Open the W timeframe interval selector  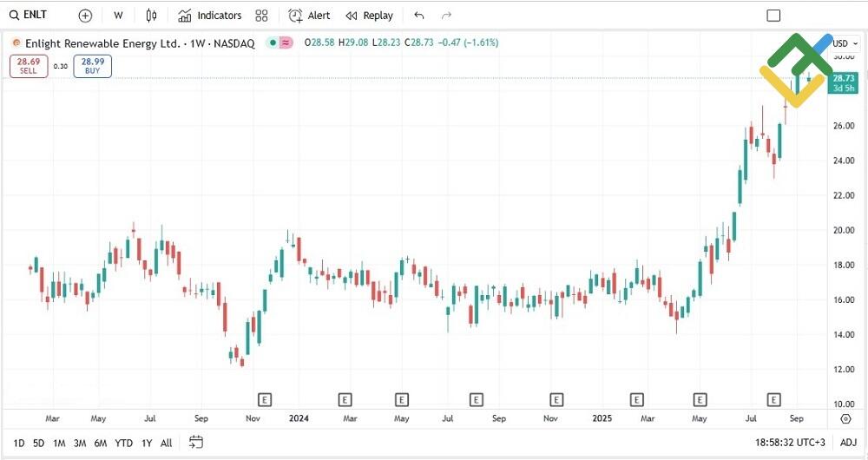tap(118, 16)
